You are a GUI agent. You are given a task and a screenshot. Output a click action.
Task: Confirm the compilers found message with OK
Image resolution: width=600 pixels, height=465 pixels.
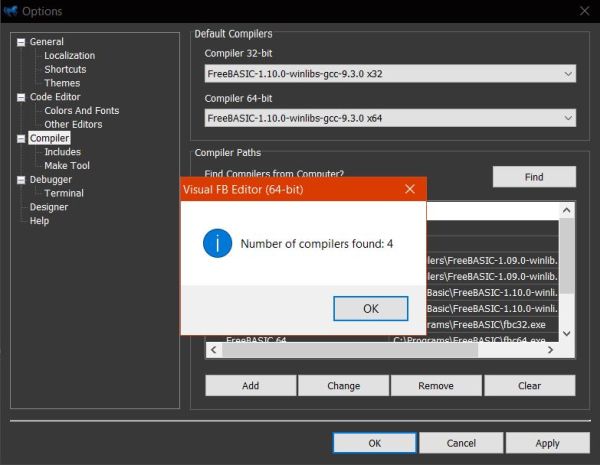click(x=370, y=308)
